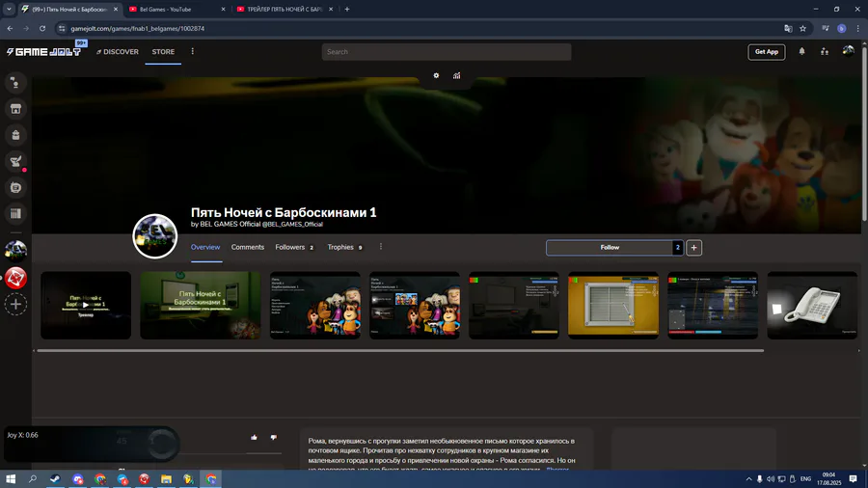This screenshot has width=868, height=488.
Task: Switch to the Overview tab
Action: [x=205, y=247]
